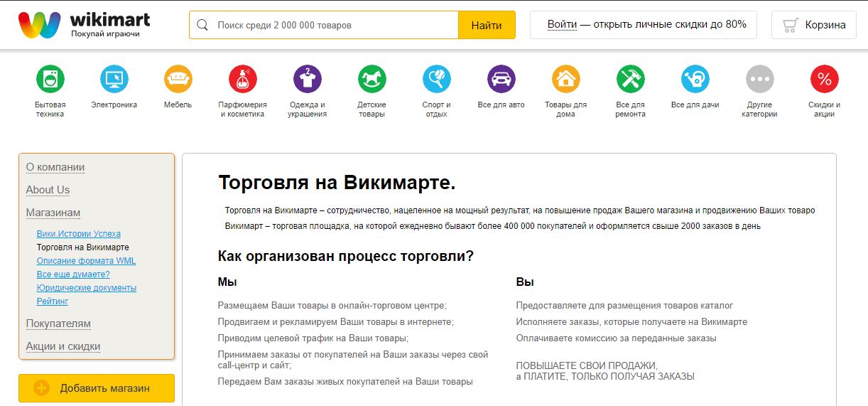Open Мебель category icon

(178, 78)
